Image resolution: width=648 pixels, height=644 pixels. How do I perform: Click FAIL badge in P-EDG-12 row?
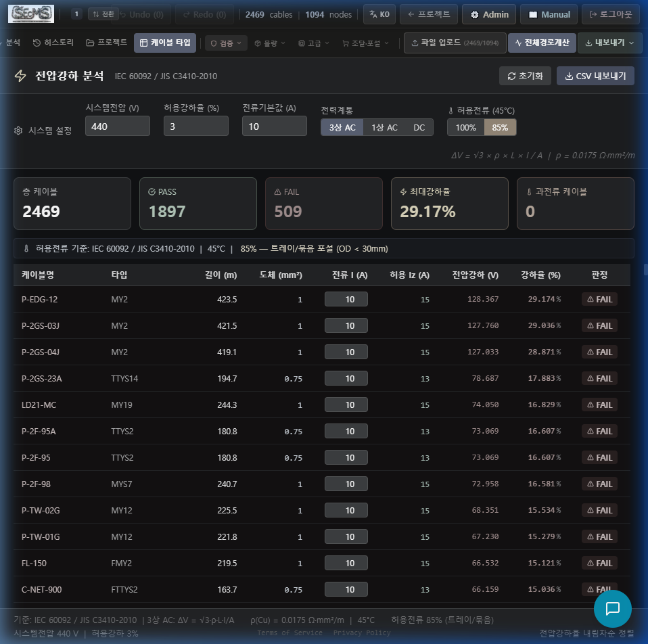click(x=600, y=299)
